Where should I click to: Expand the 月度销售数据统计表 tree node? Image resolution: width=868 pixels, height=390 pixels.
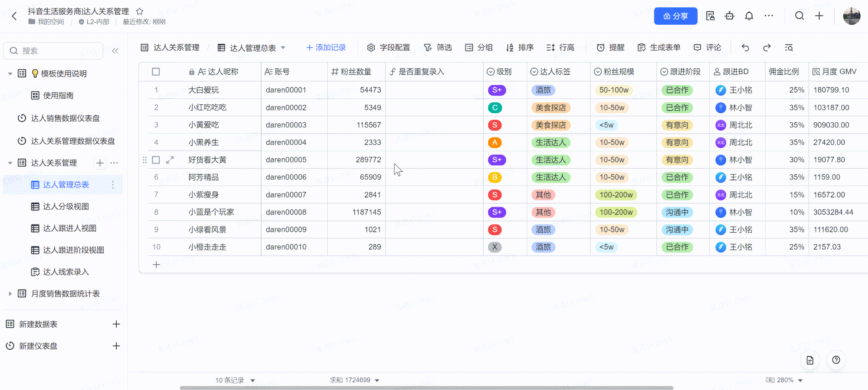tap(10, 294)
